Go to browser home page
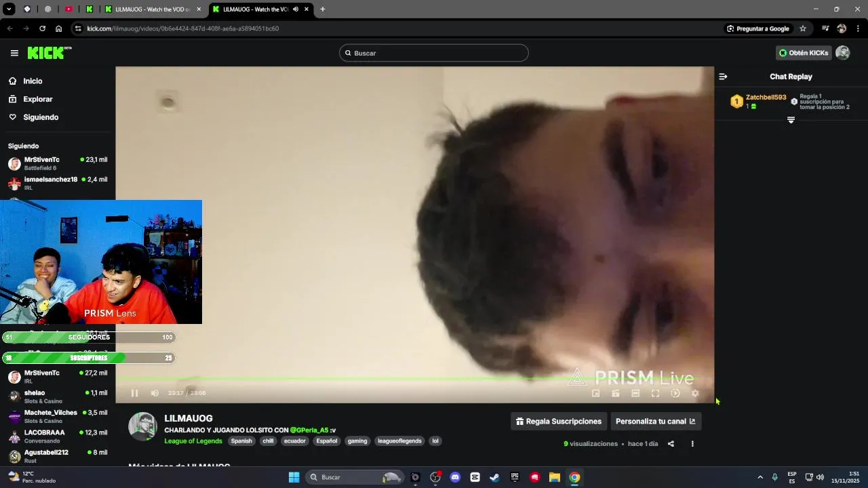The width and height of the screenshot is (868, 488). pyautogui.click(x=58, y=28)
